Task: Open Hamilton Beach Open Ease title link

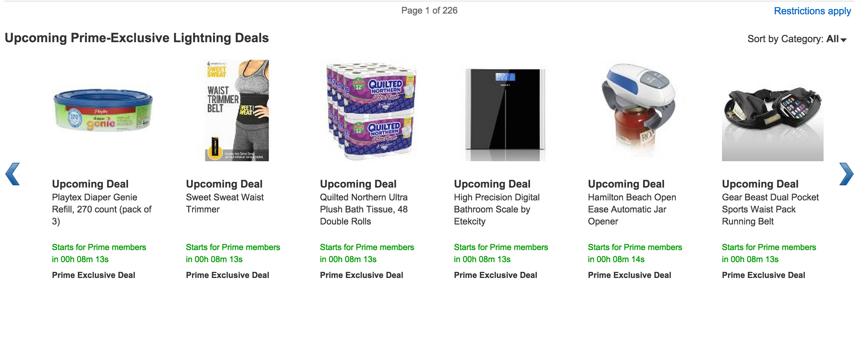Action: [632, 209]
